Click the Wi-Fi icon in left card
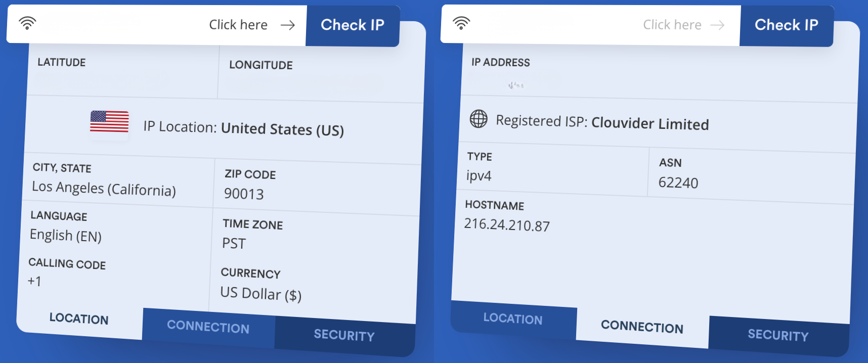Image resolution: width=868 pixels, height=363 pixels. 27,23
